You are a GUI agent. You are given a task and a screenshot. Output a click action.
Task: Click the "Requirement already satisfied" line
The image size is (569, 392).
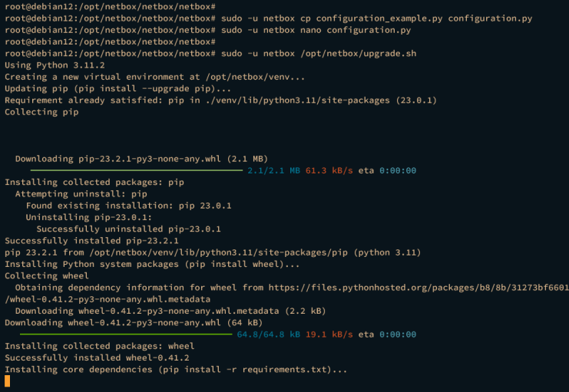click(220, 100)
